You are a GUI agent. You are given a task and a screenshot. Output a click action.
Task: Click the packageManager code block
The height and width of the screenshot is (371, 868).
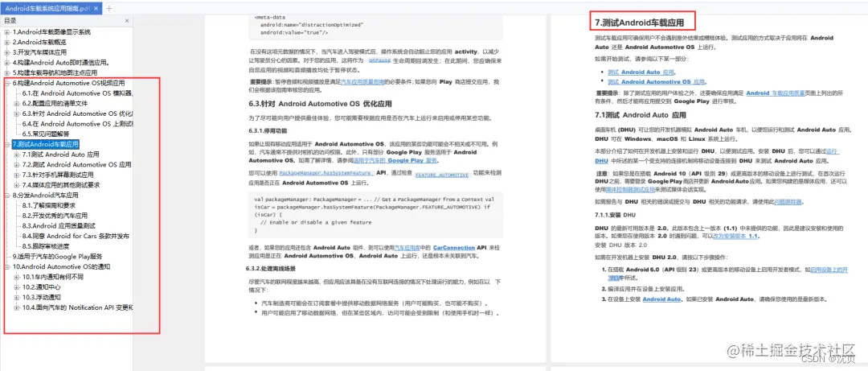(x=375, y=214)
